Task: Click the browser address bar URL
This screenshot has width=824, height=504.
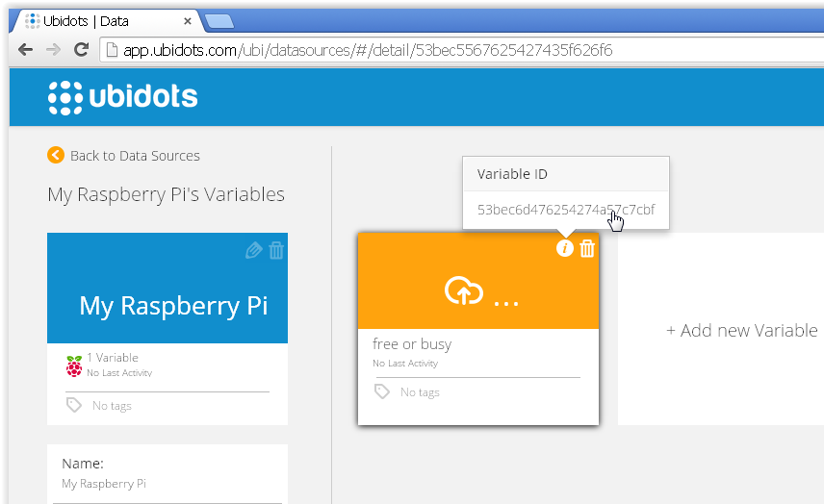Action: 368,50
